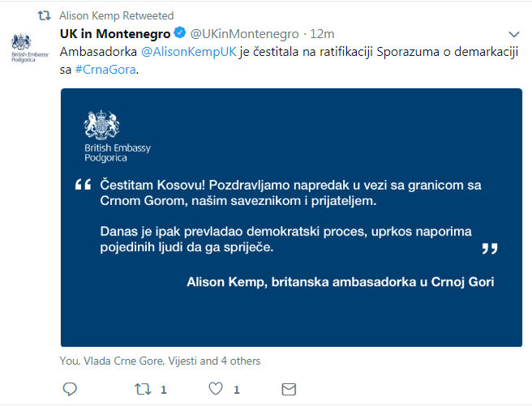The image size is (532, 406).
Task: Click the blue verified badge
Action: click(180, 32)
